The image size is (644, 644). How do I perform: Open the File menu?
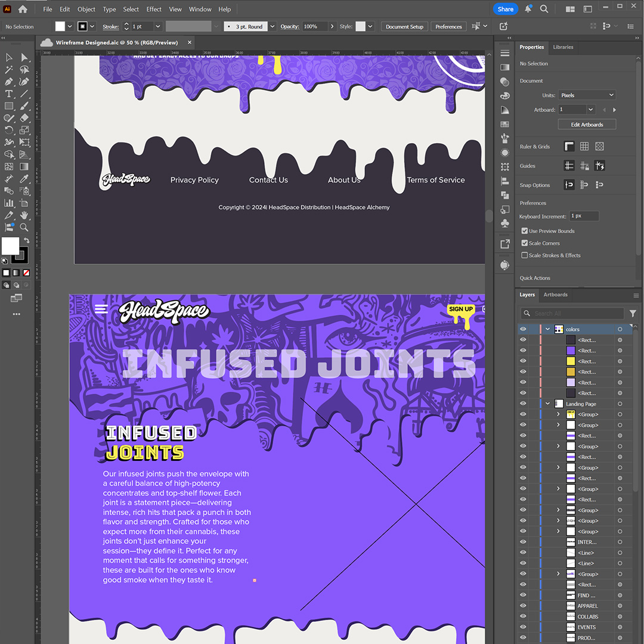click(48, 9)
